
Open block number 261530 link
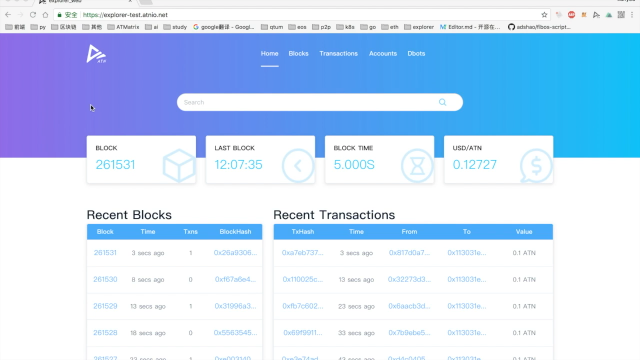click(x=105, y=280)
